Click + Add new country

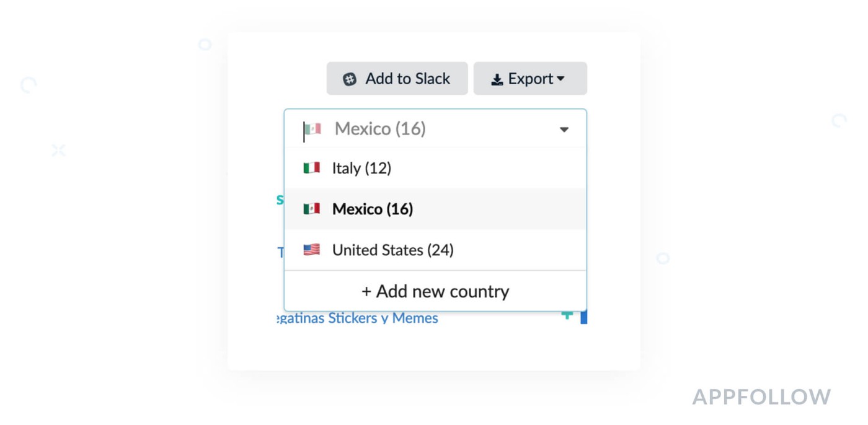click(x=435, y=291)
